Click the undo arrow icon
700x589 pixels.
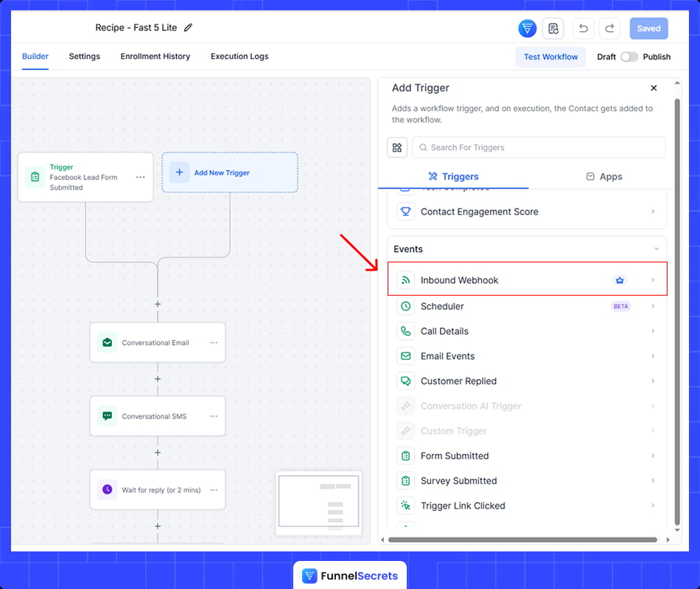[x=583, y=29]
